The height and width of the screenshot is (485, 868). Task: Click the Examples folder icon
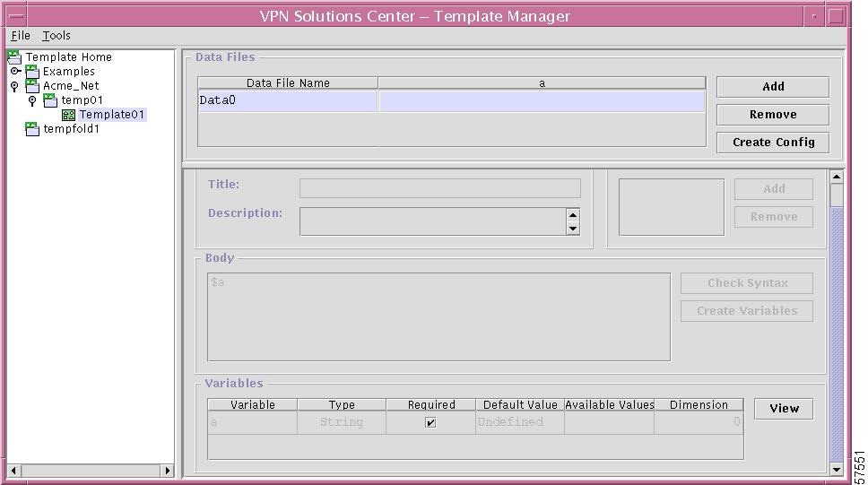[32, 72]
